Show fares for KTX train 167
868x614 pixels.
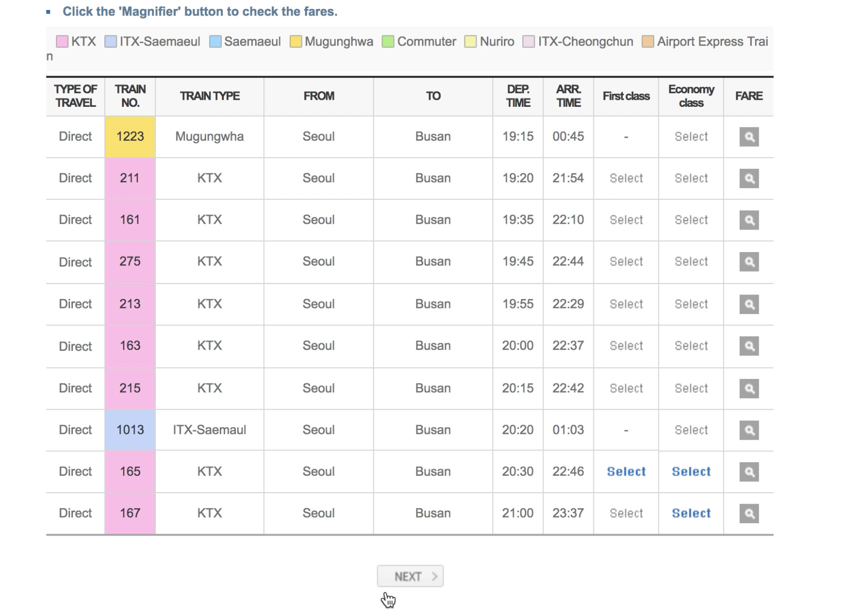pos(749,513)
